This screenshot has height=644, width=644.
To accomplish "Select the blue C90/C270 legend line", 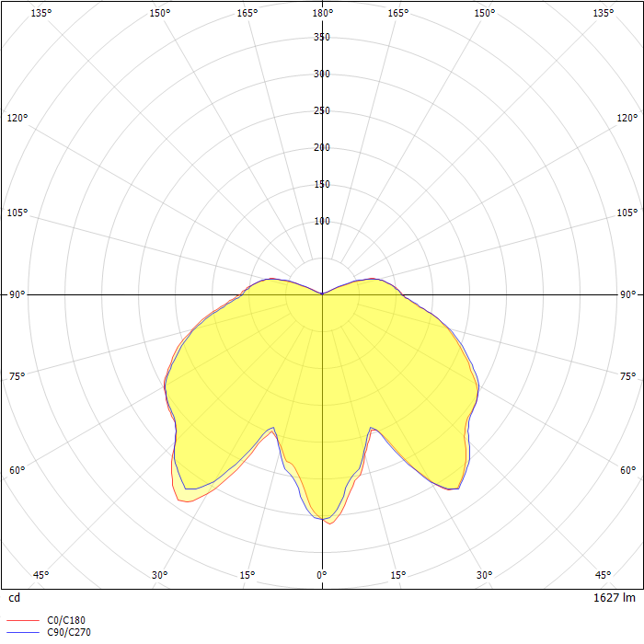I will click(x=23, y=633).
